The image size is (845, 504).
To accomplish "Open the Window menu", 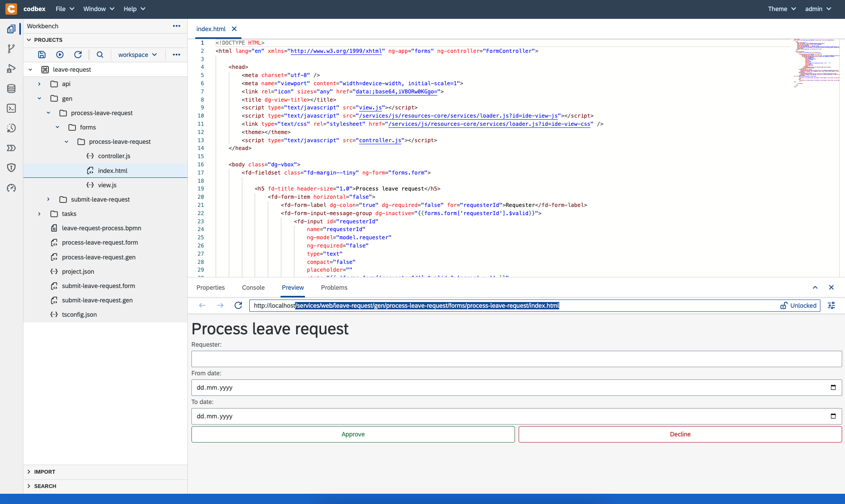I will click(x=99, y=9).
